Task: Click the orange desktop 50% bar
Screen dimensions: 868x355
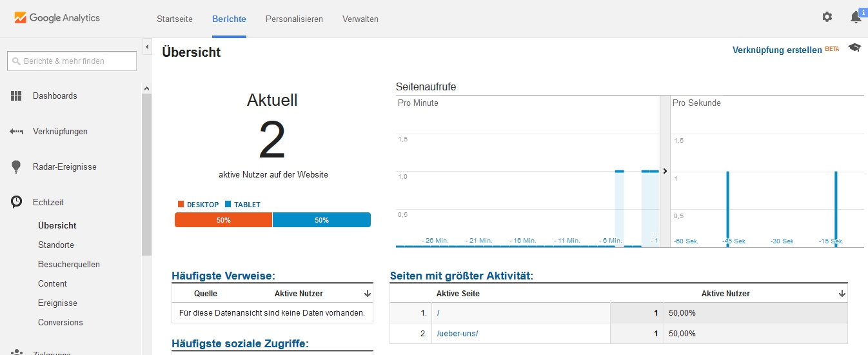Action: [223, 220]
